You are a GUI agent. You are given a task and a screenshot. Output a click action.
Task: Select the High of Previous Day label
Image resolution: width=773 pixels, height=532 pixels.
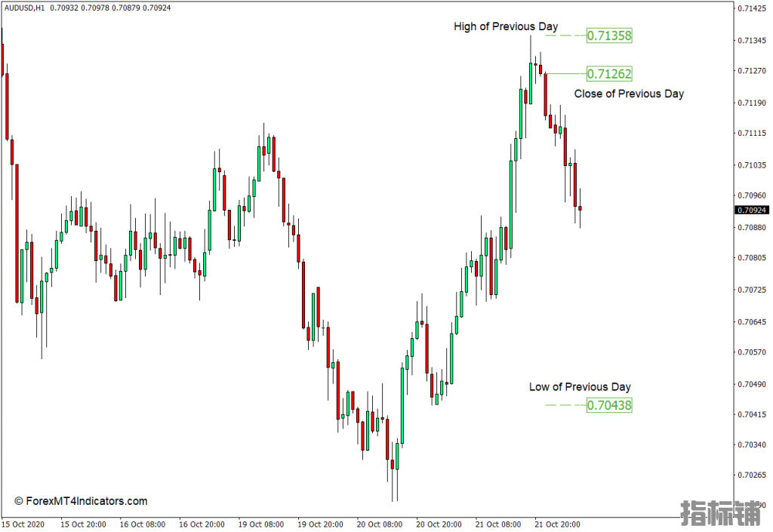pos(506,26)
